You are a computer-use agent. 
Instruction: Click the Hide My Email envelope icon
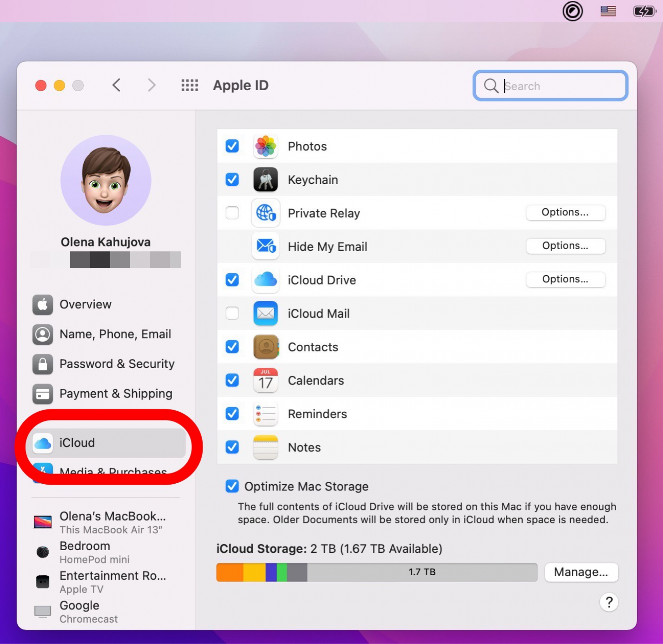tap(265, 246)
